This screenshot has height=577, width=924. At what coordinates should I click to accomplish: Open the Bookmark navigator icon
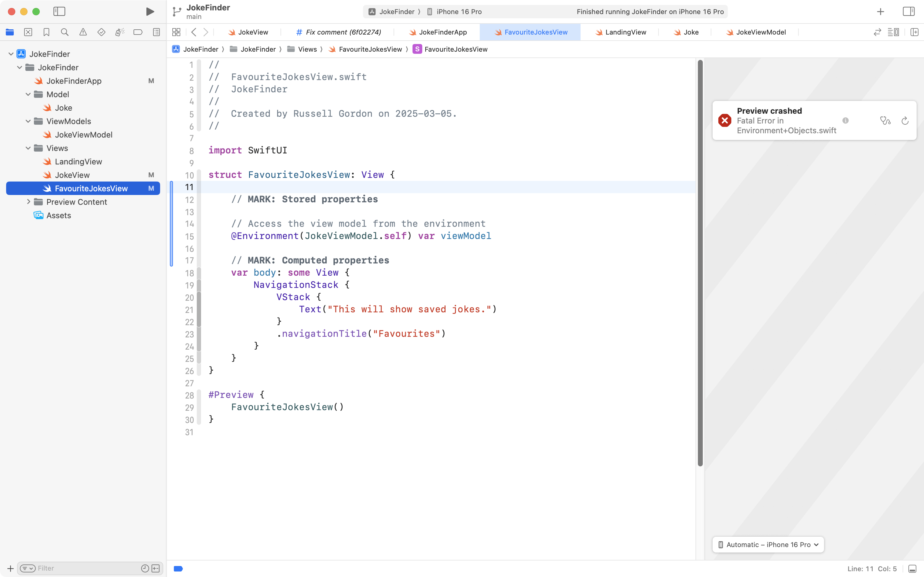46,32
